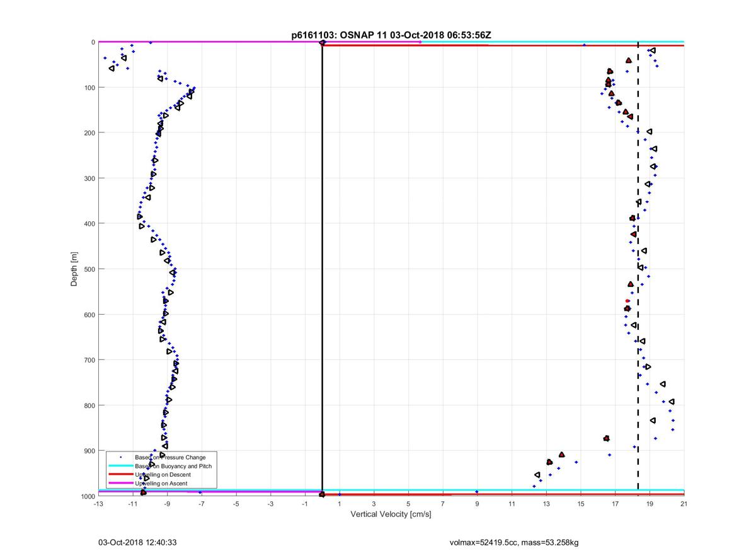The height and width of the screenshot is (558, 756).
Task: Click legend entry 'Based on Pressure Change'
Action: 170,457
